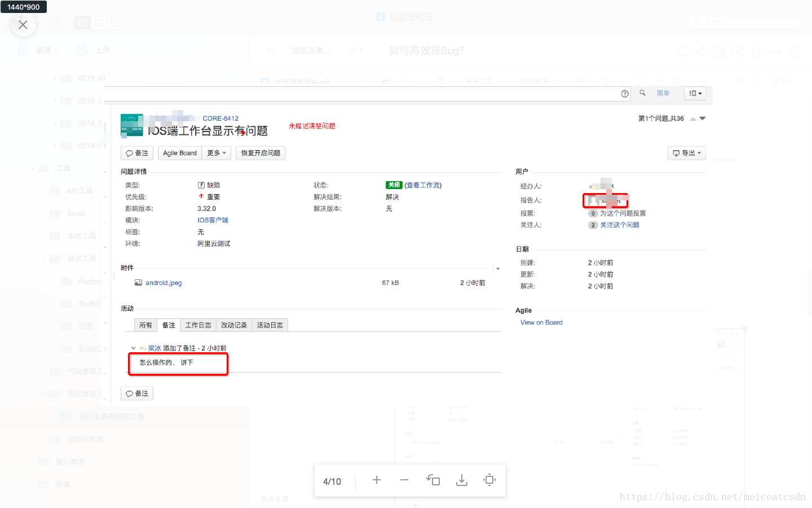Viewport: 812px width, 508px height.
Task: Select the 备注 activity tab
Action: 169,325
